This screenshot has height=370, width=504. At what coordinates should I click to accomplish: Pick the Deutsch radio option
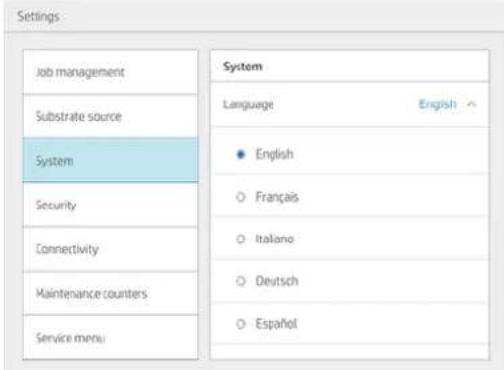240,281
